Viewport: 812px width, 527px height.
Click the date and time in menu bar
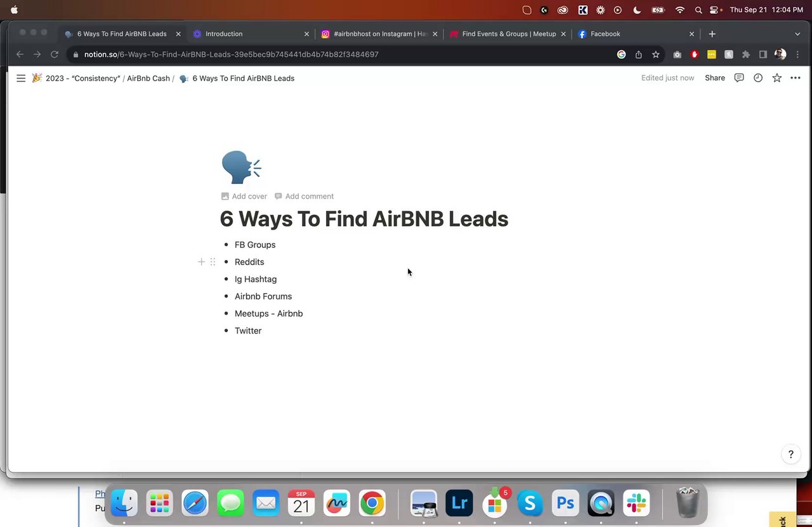click(x=766, y=10)
